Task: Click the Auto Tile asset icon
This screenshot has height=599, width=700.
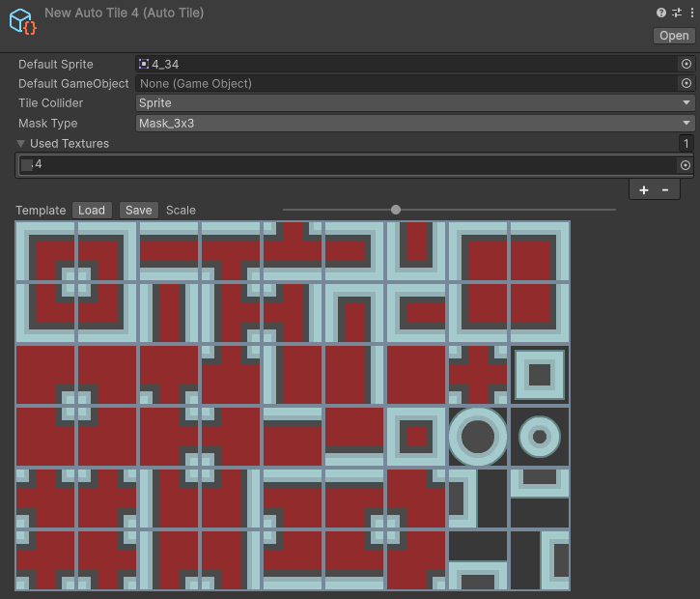Action: click(22, 20)
